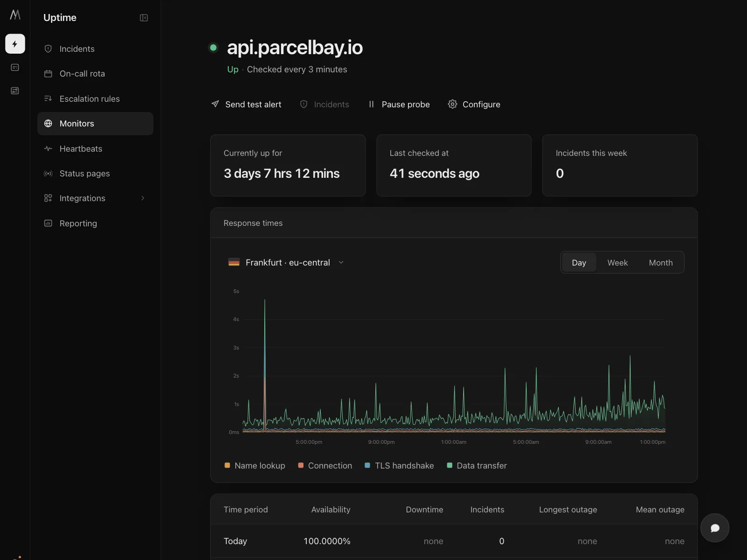This screenshot has height=560, width=747.
Task: Send a test alert
Action: [x=246, y=104]
